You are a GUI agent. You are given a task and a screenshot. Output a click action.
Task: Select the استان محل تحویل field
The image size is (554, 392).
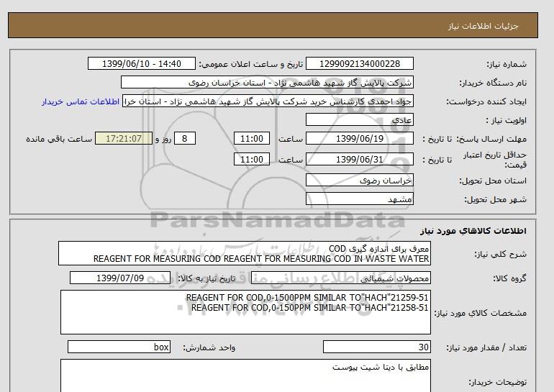click(360, 181)
